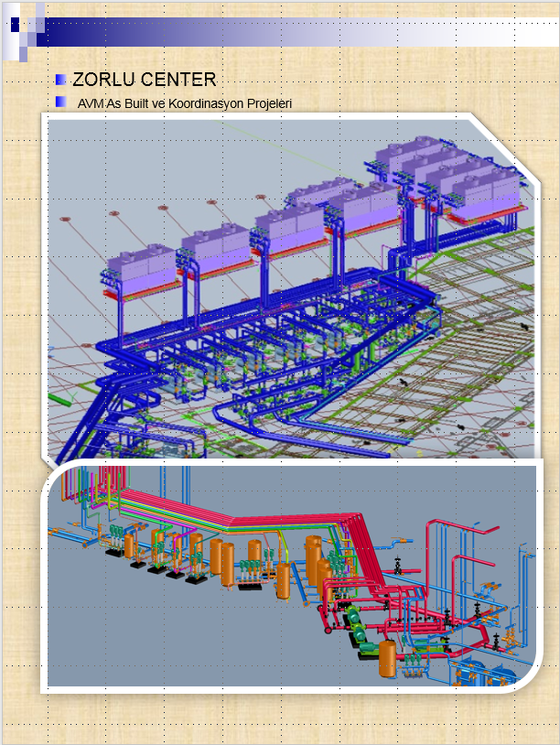Click the blue bullet beside AVM As Built
This screenshot has width=560, height=745.
pyautogui.click(x=60, y=102)
